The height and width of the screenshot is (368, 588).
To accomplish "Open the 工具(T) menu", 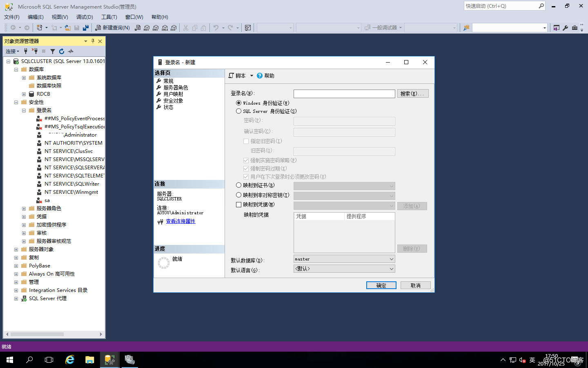I will tap(109, 17).
